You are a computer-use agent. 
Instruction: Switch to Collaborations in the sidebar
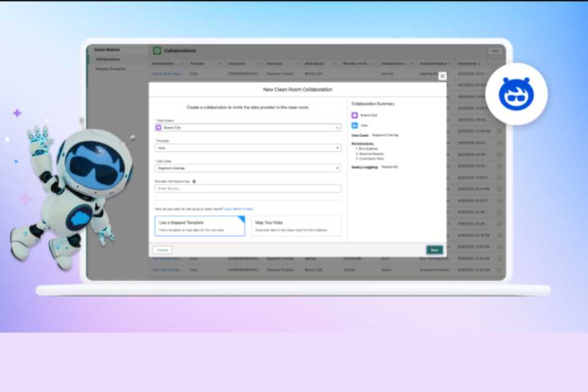pyautogui.click(x=107, y=59)
